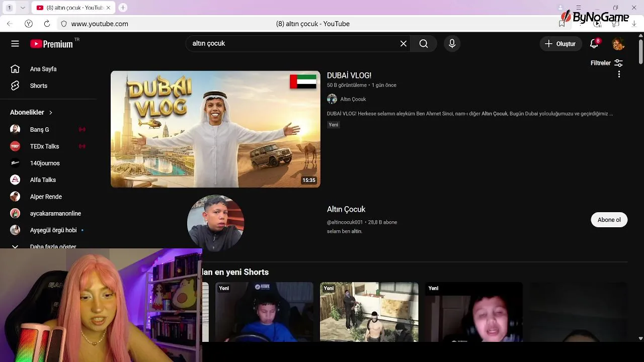Click the Oluştur create button
Viewport: 644px width, 362px height.
560,44
